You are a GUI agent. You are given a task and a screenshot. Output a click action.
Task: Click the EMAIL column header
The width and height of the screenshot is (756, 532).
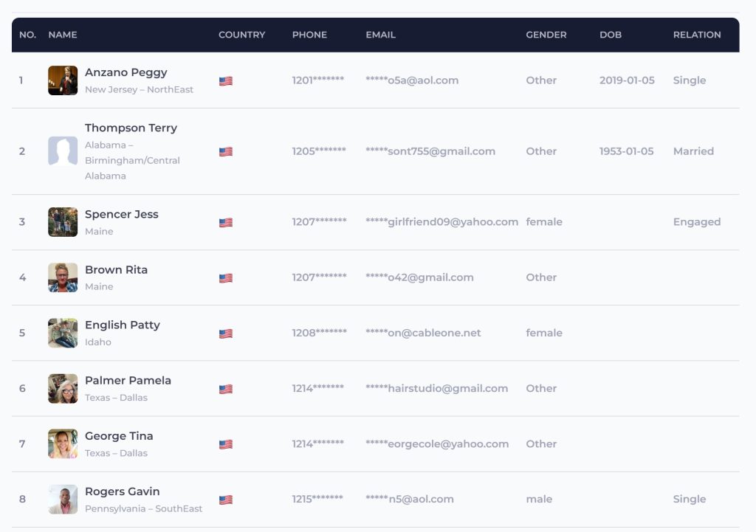coord(380,35)
